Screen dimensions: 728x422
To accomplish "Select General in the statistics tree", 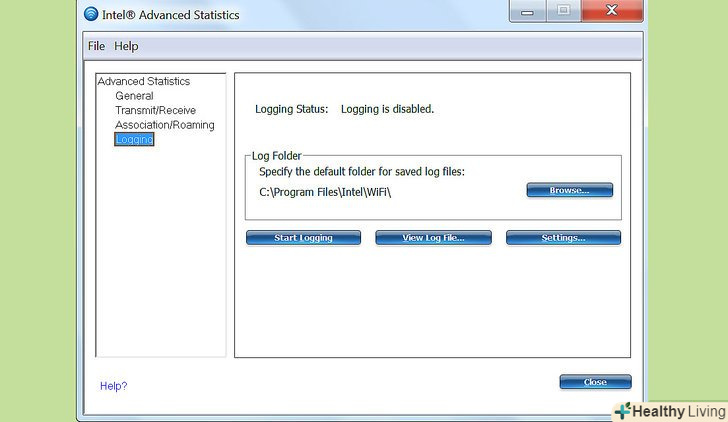I will [x=134, y=96].
